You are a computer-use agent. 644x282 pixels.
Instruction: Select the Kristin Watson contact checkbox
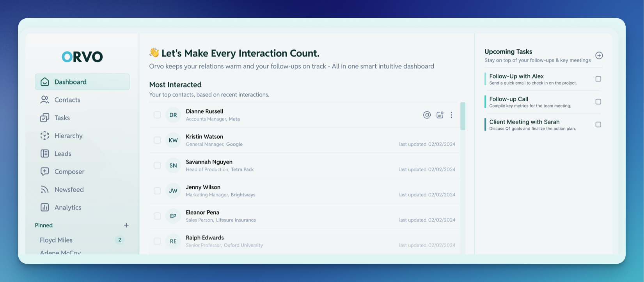pyautogui.click(x=157, y=140)
